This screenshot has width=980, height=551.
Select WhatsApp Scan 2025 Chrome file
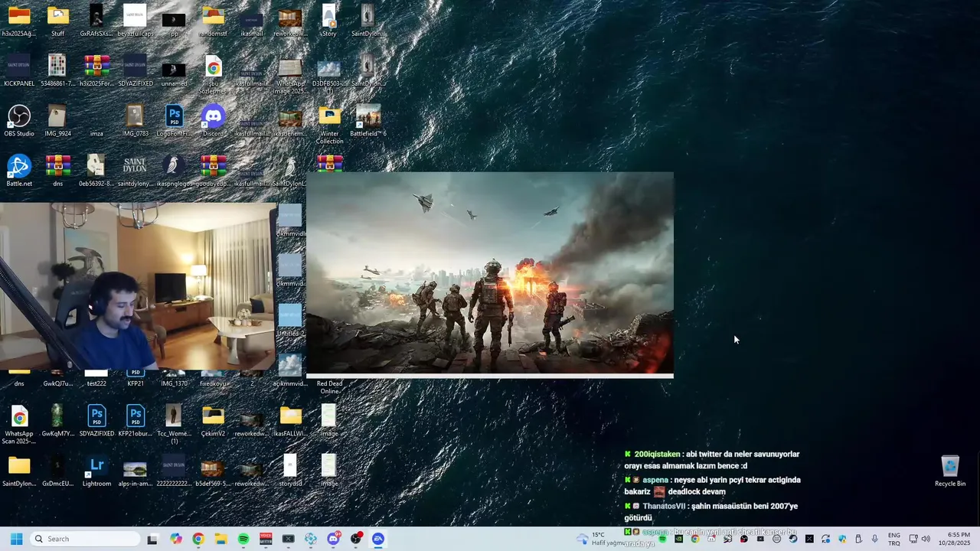pos(19,424)
